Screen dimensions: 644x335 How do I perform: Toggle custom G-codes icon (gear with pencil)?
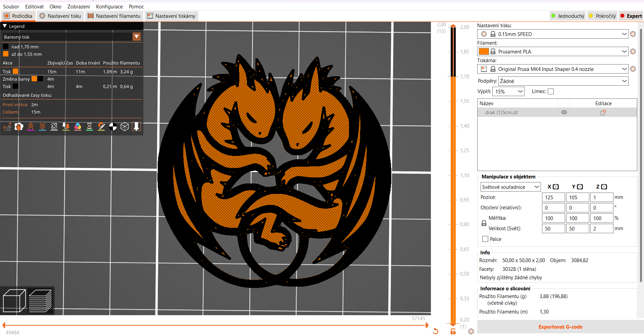coord(101,127)
